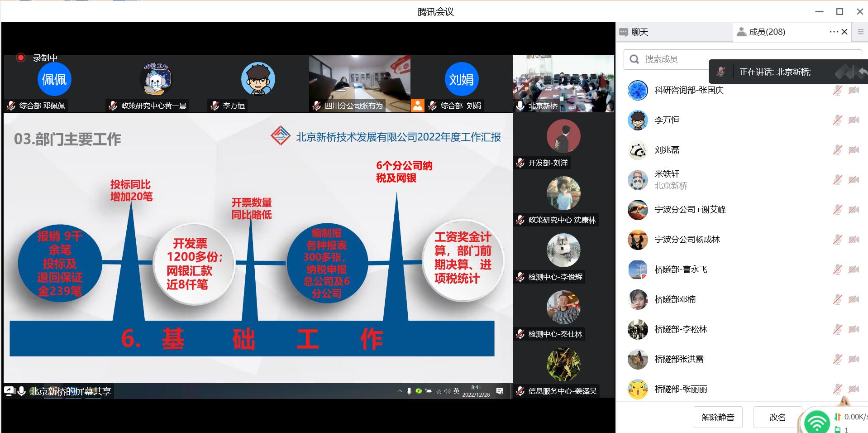Select side tile of 检测中心-秦仕林
Screen dimensions: 868x433
click(x=563, y=313)
